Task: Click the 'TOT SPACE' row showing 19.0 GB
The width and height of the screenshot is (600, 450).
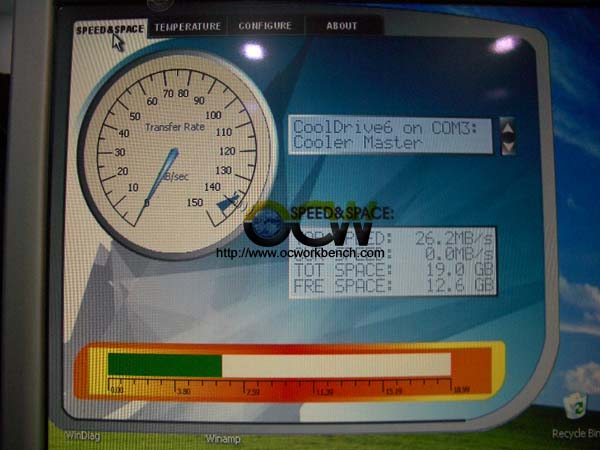Action: (x=393, y=270)
